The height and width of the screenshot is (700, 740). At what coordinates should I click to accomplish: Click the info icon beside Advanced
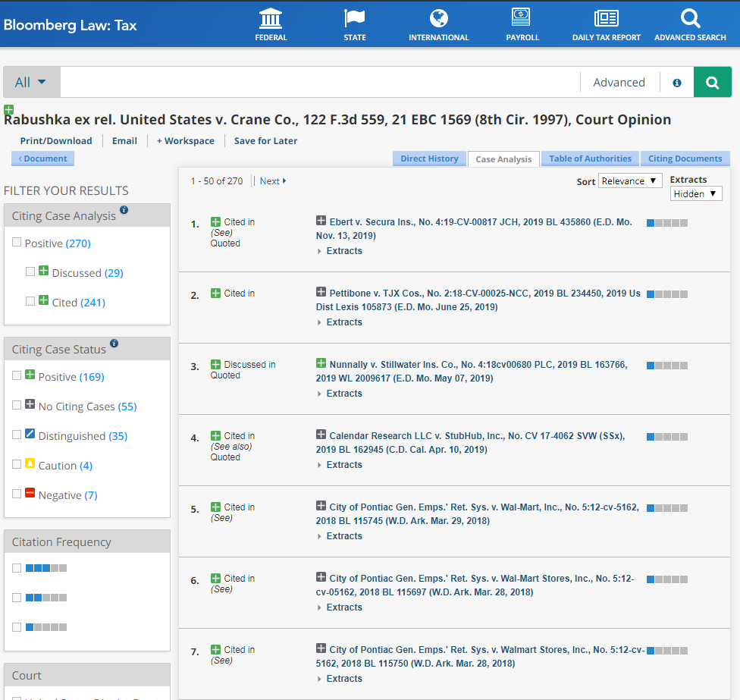[677, 83]
